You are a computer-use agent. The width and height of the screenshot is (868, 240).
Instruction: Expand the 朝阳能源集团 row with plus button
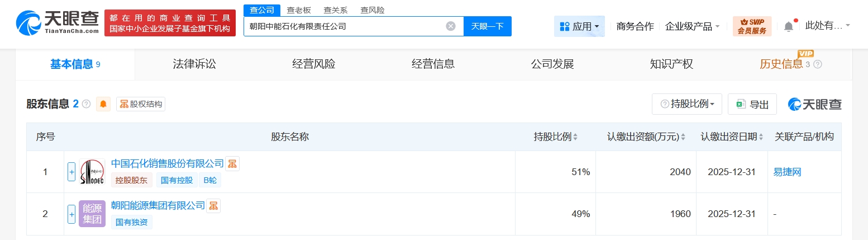(71, 214)
